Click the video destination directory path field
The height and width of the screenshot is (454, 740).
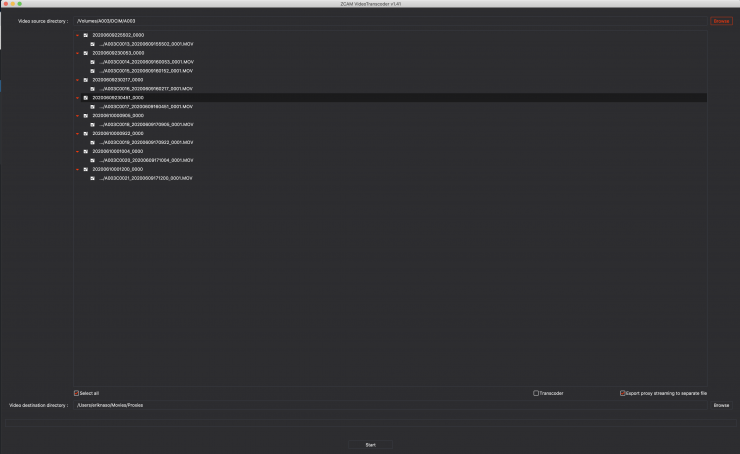pos(390,405)
